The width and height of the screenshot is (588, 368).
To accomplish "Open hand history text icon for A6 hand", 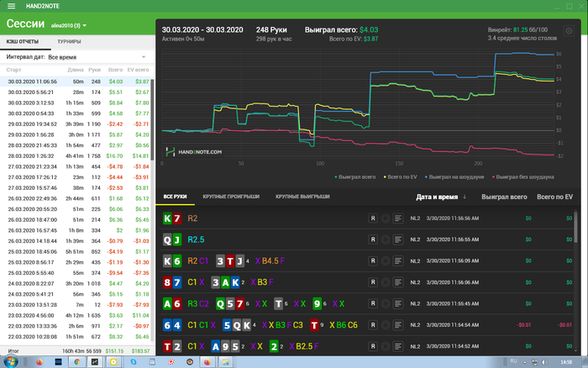I will click(398, 303).
